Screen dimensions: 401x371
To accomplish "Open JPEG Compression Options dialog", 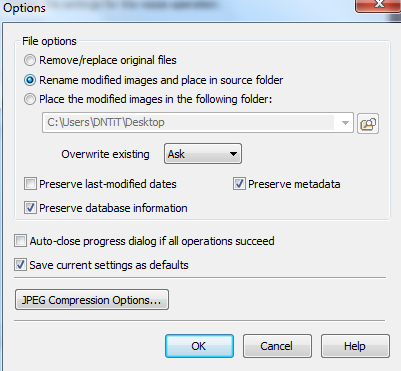I will (x=92, y=300).
